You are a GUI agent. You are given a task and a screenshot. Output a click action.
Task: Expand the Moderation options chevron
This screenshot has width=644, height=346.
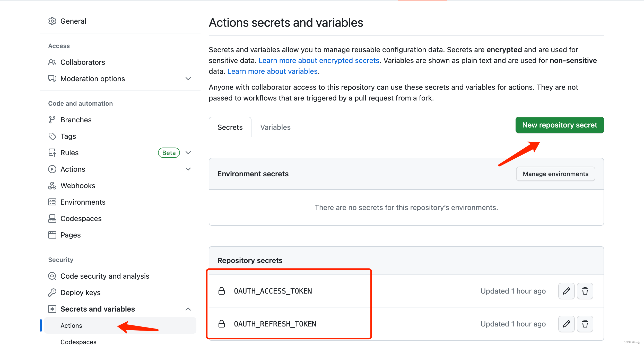[x=188, y=79]
